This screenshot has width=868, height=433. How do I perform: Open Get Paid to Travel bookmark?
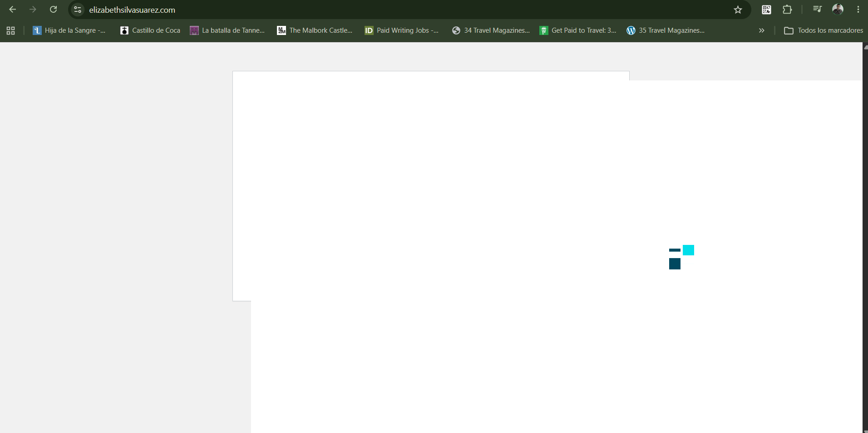578,30
